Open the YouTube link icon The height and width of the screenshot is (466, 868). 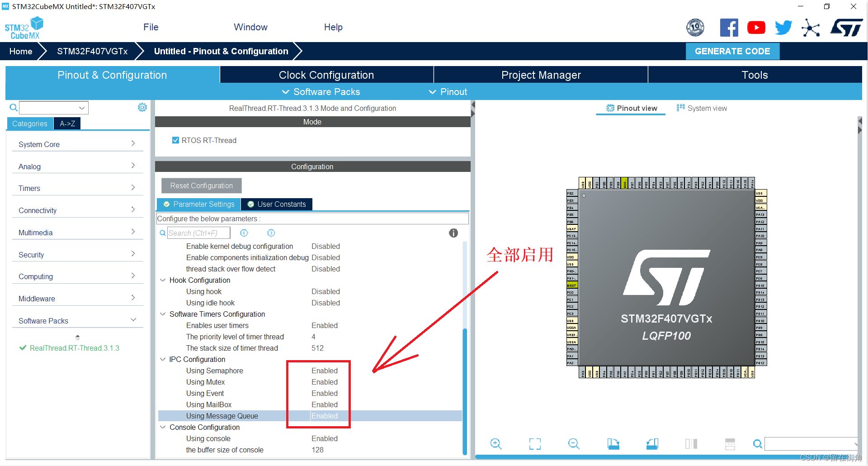pos(756,28)
